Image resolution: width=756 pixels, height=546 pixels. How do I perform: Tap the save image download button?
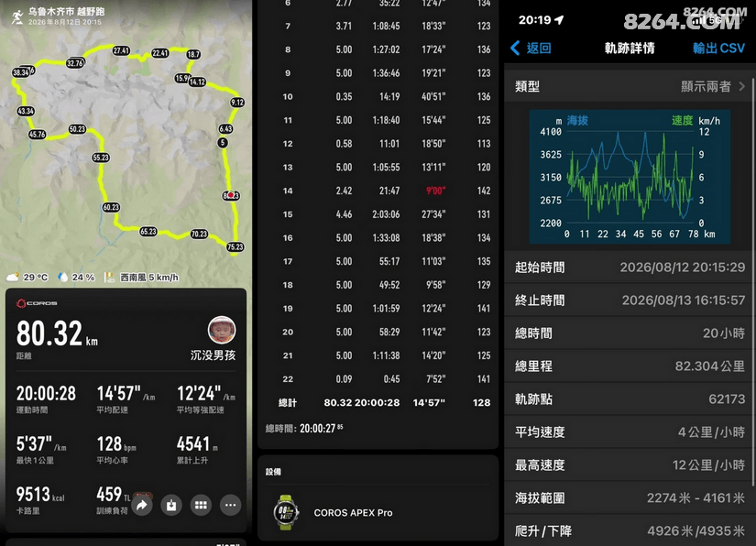171,505
